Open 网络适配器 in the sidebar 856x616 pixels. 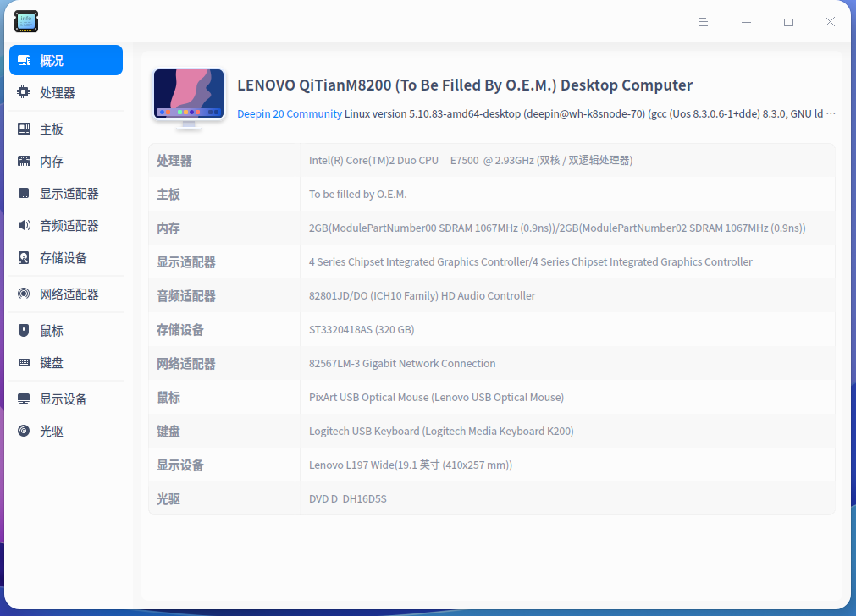tap(66, 294)
